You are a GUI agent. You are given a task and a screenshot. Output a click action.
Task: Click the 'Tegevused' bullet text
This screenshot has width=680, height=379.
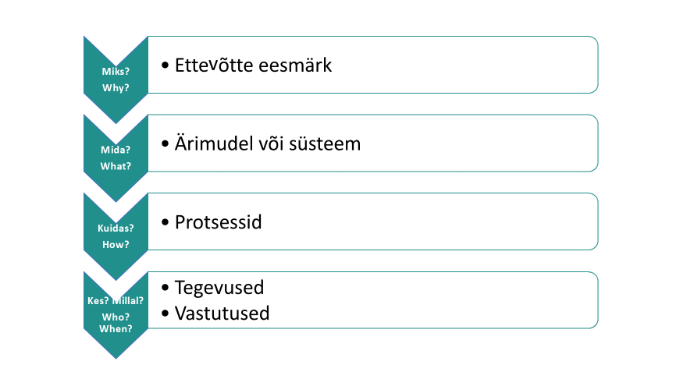coord(219,288)
